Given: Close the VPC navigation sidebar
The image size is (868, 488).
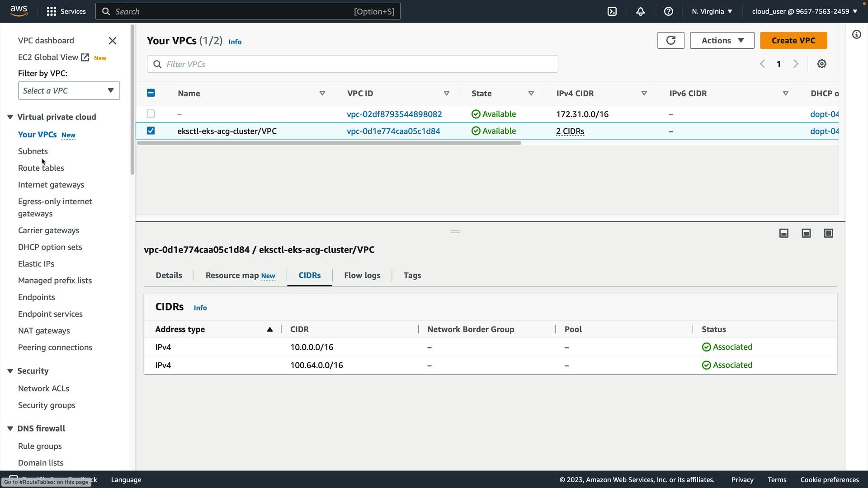Looking at the screenshot, I should (113, 41).
